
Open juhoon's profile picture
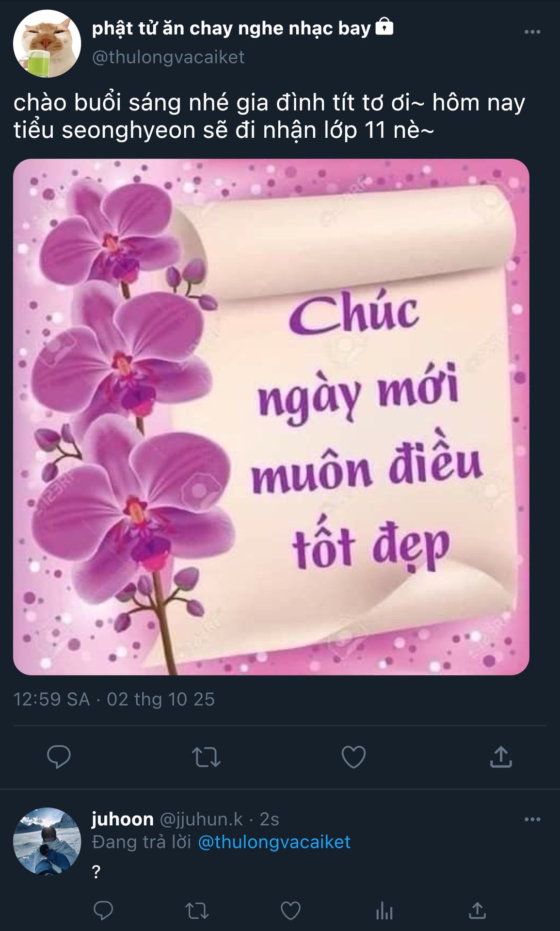[x=47, y=841]
